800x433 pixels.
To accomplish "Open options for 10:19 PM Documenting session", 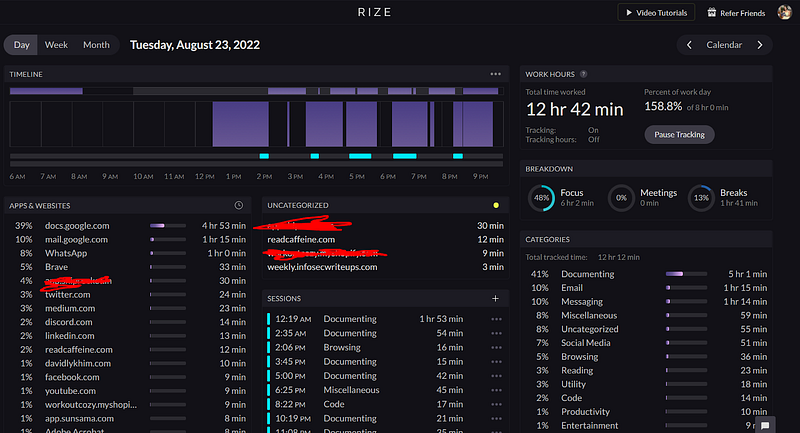I will (496, 418).
